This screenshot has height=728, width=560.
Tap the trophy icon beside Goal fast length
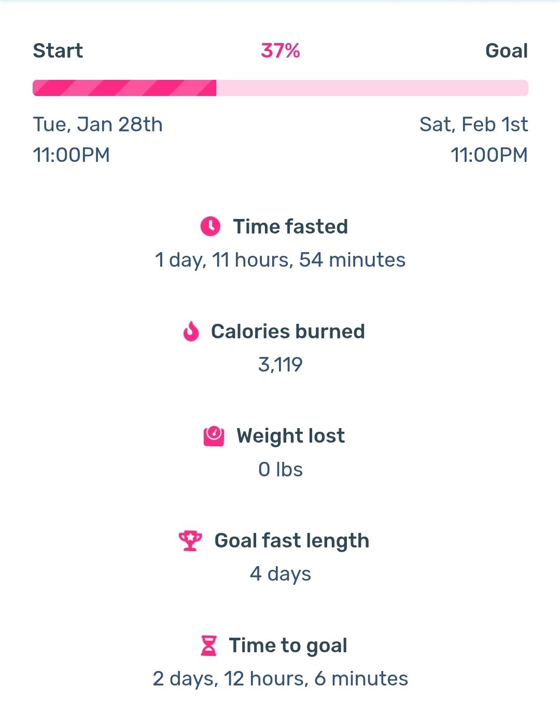(x=190, y=541)
